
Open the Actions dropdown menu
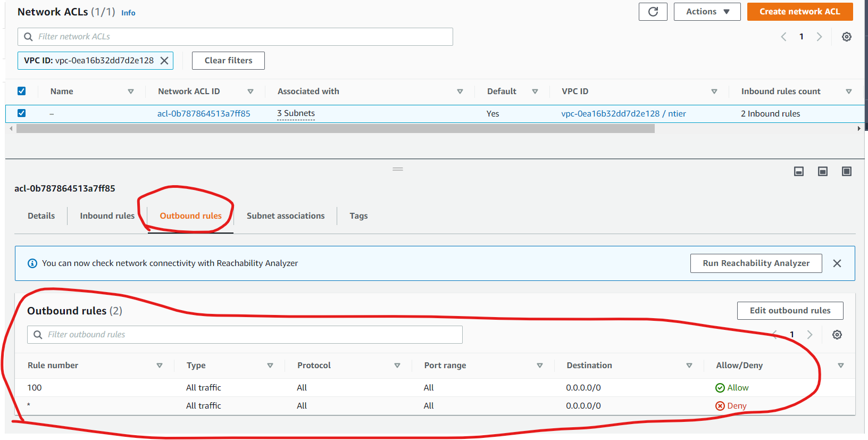point(707,12)
